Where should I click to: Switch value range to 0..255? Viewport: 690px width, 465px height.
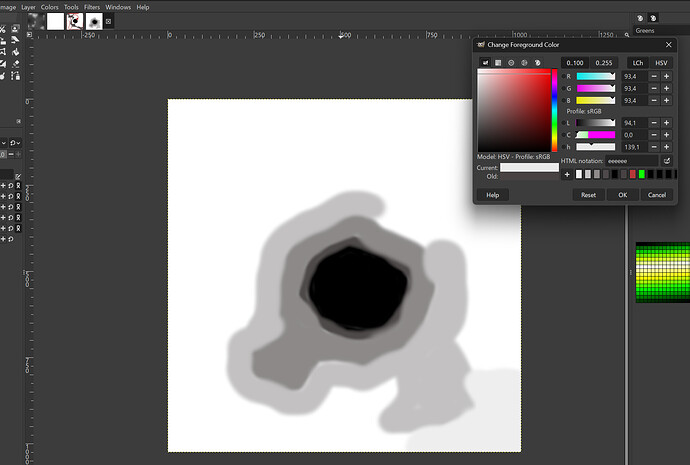point(604,63)
